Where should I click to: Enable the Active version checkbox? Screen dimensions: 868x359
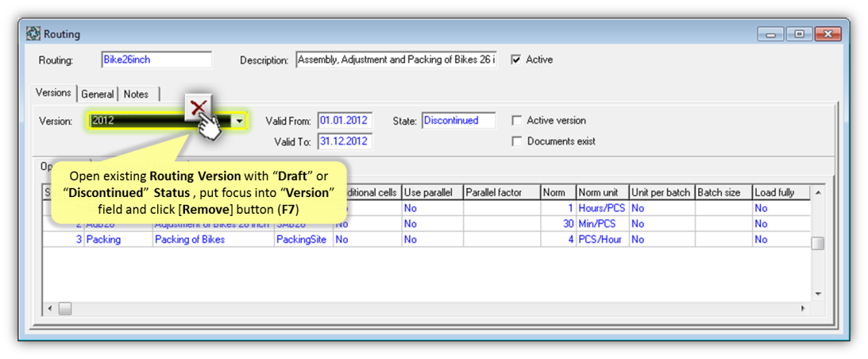pos(516,120)
